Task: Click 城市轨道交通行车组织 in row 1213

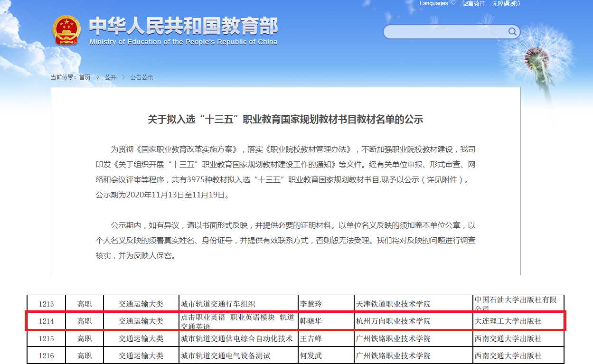Action: pyautogui.click(x=218, y=304)
